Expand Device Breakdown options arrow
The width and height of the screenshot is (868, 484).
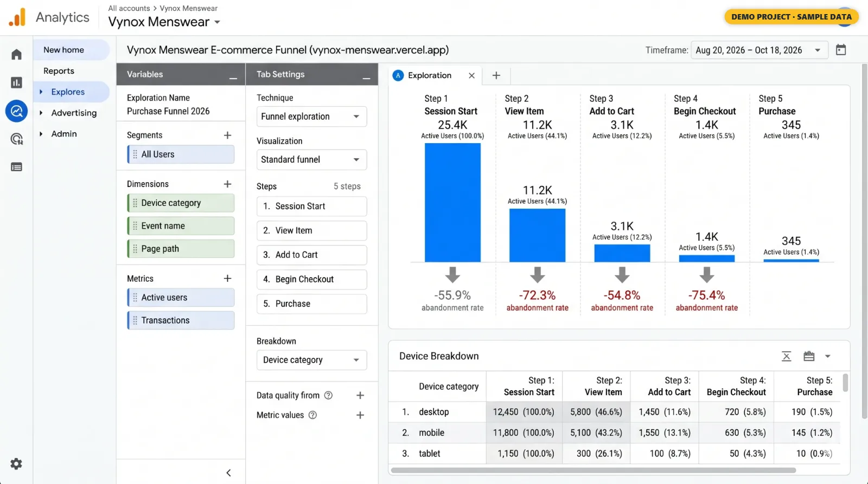827,356
